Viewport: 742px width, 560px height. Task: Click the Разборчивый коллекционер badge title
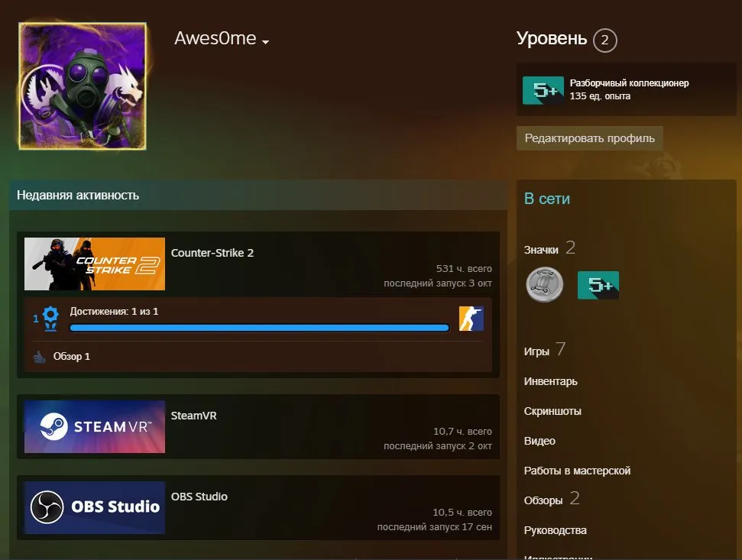pos(629,83)
